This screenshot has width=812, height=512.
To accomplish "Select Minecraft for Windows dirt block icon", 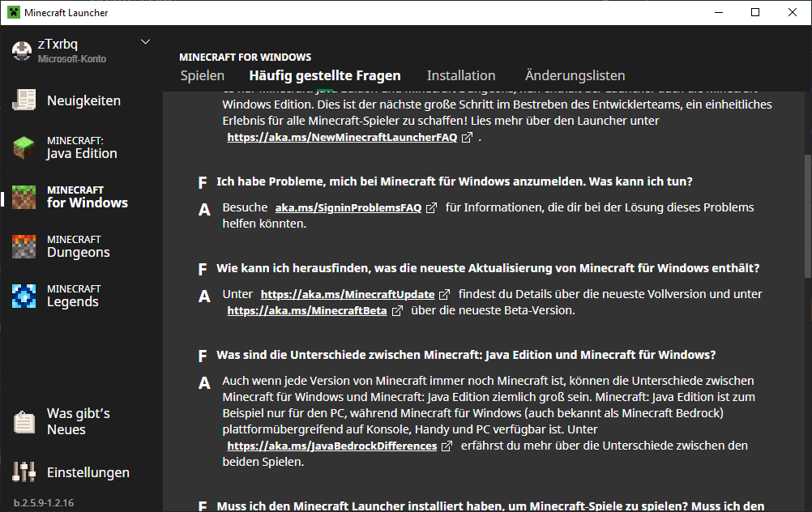I will [x=24, y=197].
